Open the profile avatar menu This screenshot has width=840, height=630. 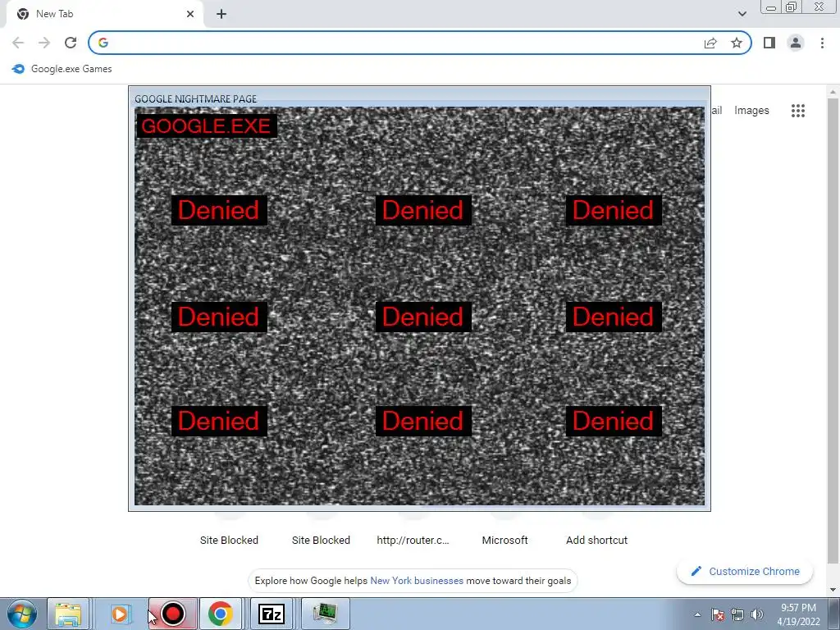coord(796,43)
